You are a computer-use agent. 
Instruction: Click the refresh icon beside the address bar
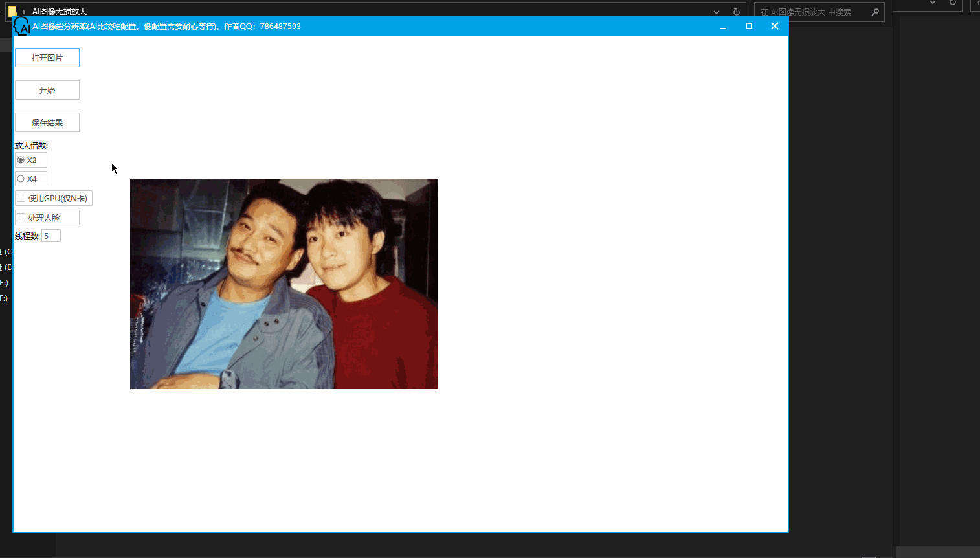737,11
